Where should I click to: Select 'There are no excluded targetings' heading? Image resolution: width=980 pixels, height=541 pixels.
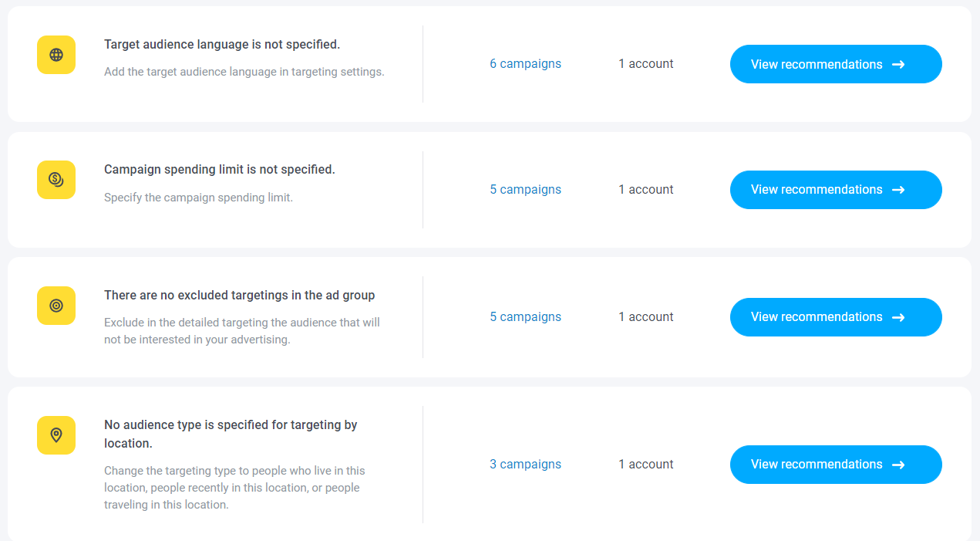(240, 296)
